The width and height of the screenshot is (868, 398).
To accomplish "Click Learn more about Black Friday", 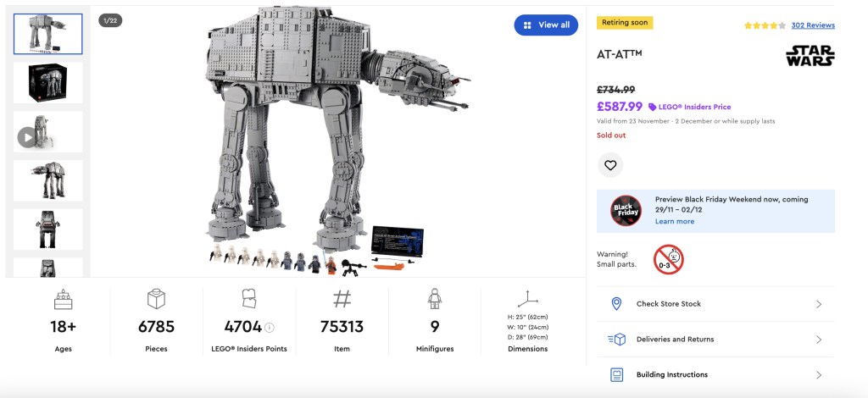I will coord(674,222).
